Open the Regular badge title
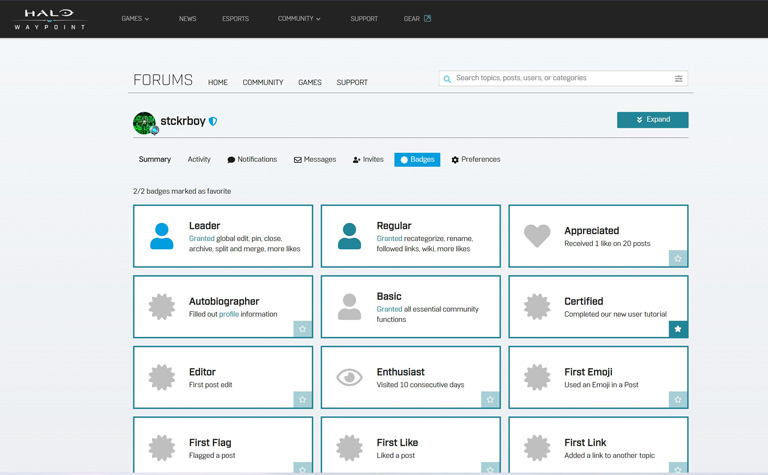 [394, 226]
